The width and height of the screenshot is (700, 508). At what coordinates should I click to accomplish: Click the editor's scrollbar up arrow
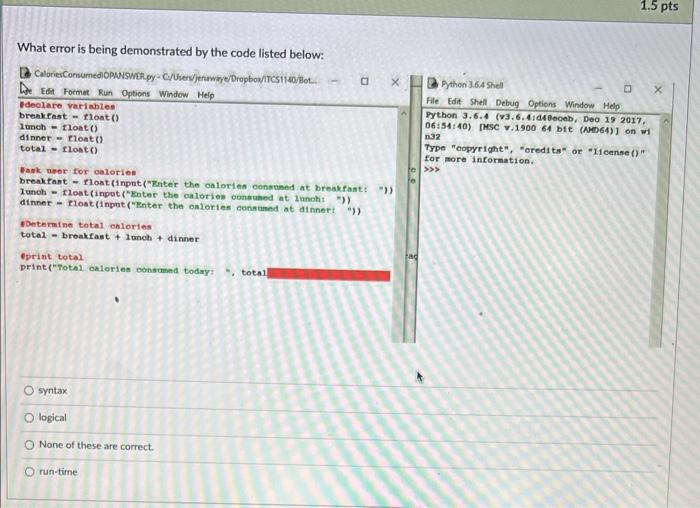click(x=403, y=114)
